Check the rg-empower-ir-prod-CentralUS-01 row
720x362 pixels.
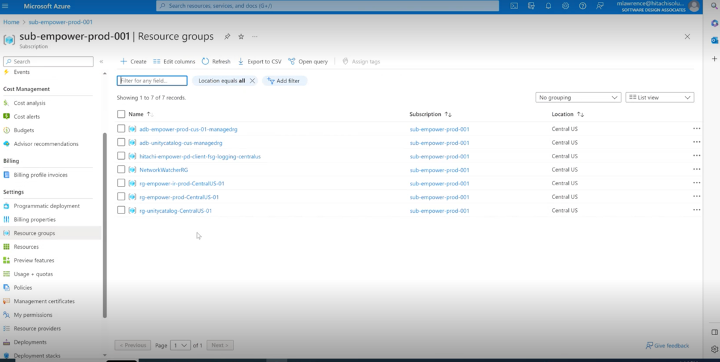121,183
